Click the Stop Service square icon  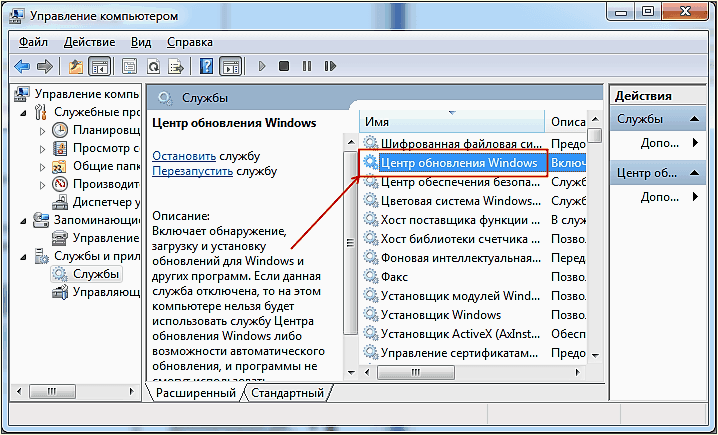click(x=284, y=66)
